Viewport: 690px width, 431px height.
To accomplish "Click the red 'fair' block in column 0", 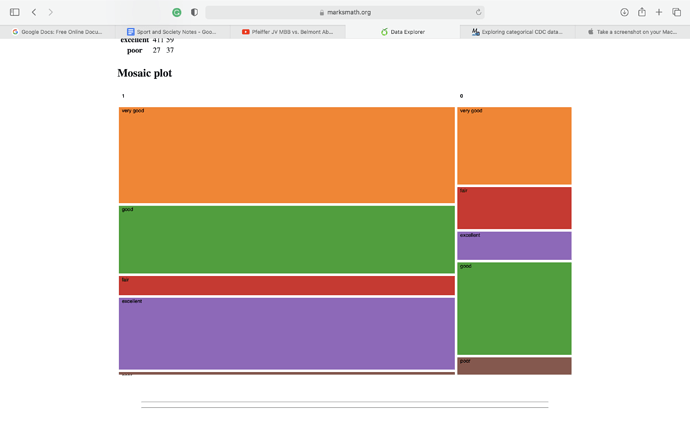I will click(x=514, y=208).
